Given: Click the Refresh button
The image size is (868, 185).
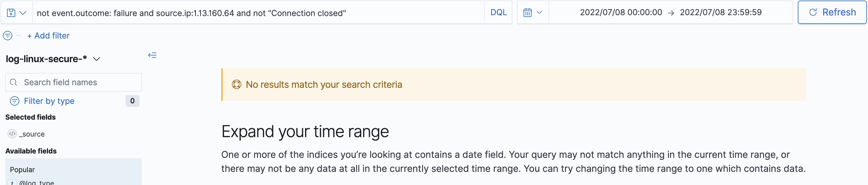Looking at the screenshot, I should [832, 13].
